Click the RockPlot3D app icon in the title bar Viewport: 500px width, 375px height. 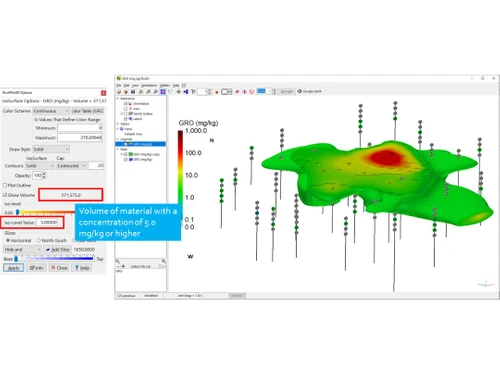pos(118,78)
